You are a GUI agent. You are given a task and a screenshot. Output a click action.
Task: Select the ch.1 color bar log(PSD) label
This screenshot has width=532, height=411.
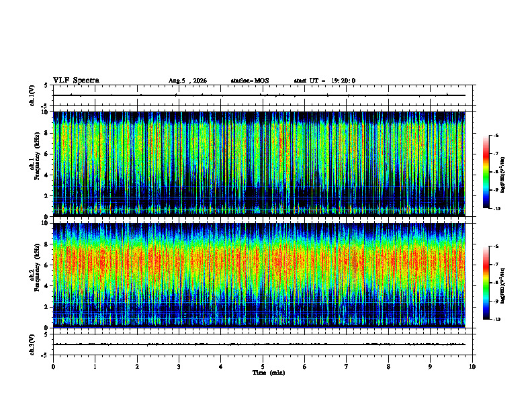(502, 175)
